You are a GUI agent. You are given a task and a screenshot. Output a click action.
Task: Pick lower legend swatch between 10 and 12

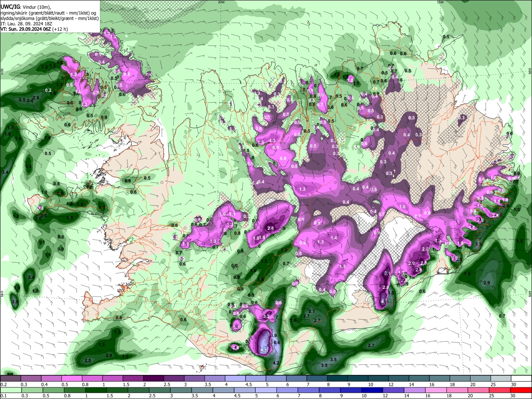(x=373, y=390)
